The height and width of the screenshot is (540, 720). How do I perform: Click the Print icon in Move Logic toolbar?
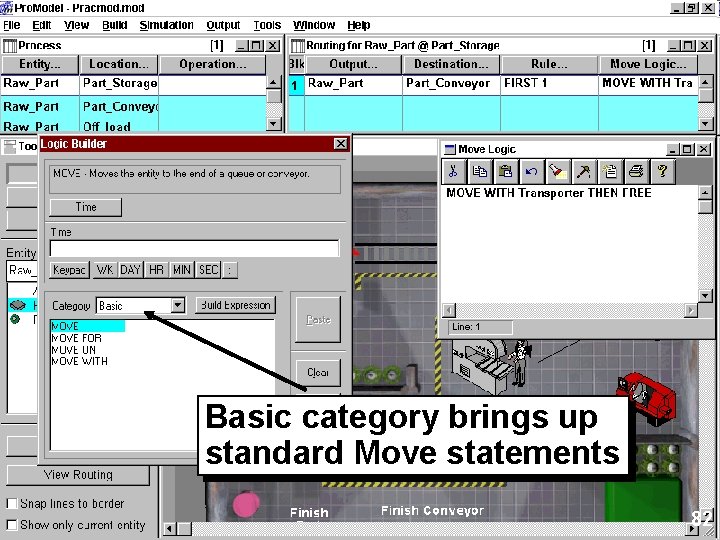(636, 171)
